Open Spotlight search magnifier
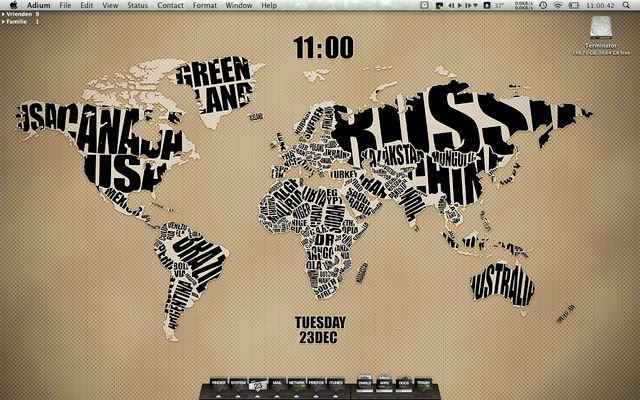Viewport: 640px width, 400px height. [x=626, y=5]
